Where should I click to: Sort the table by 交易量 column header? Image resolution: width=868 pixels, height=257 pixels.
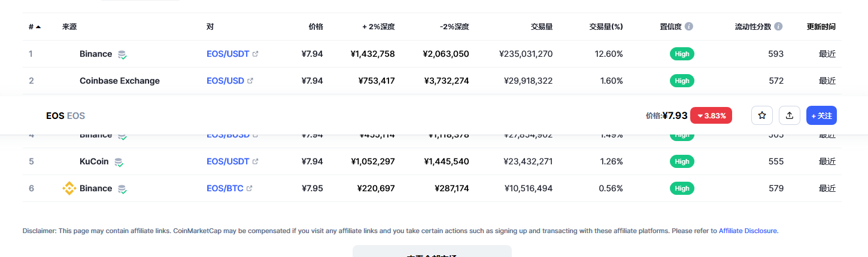pos(541,27)
